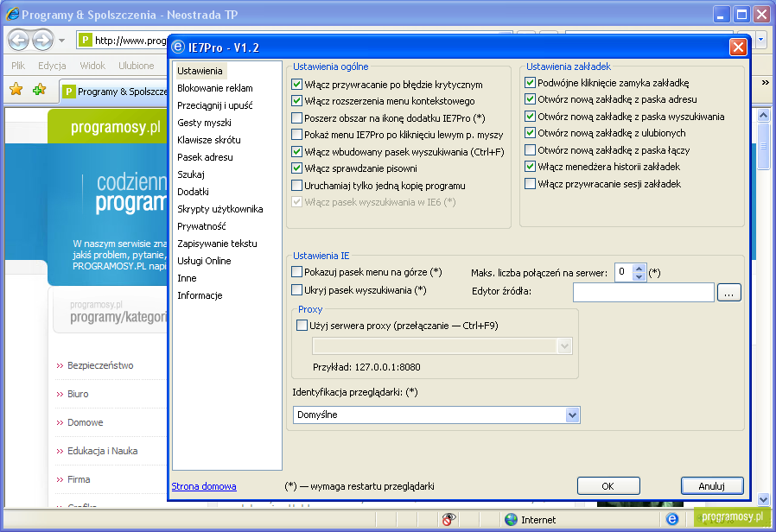Open the 'Plik' menu in browser

tap(18, 66)
